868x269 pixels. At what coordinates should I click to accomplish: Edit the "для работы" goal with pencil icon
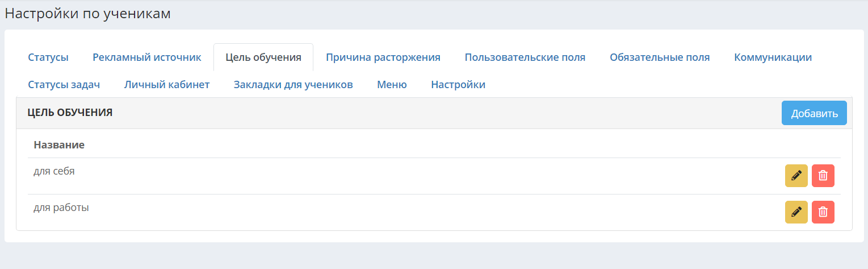pyautogui.click(x=796, y=212)
